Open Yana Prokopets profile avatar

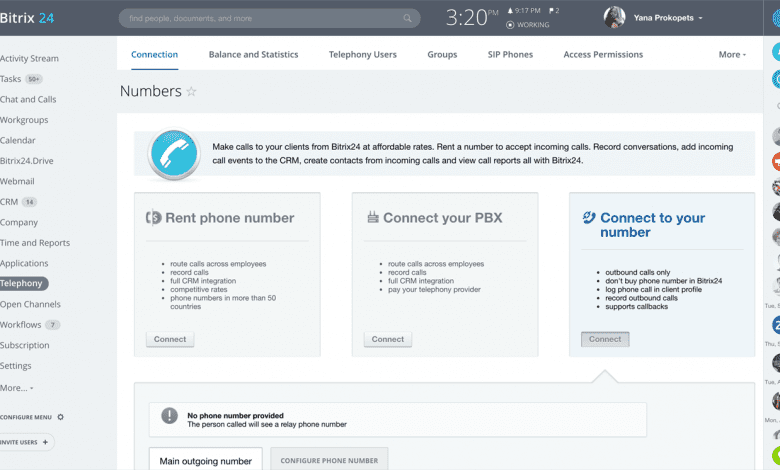614,18
